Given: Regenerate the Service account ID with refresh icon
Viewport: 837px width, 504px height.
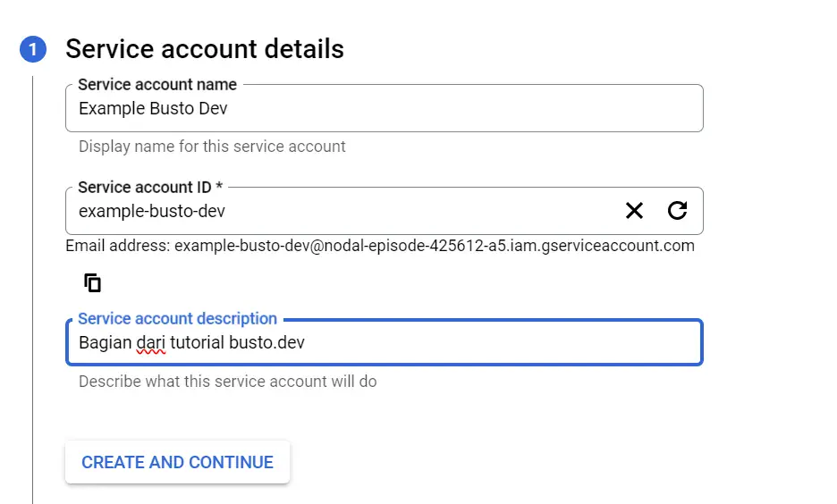Looking at the screenshot, I should point(678,211).
